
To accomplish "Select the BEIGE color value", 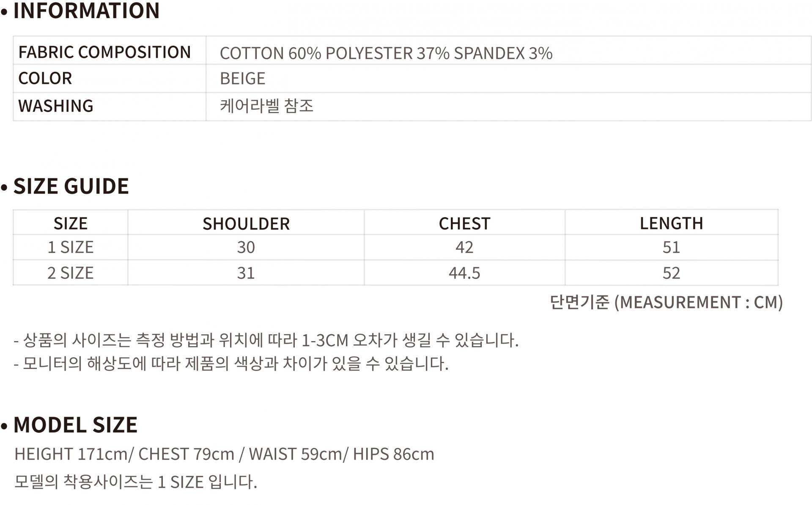I will [x=242, y=79].
